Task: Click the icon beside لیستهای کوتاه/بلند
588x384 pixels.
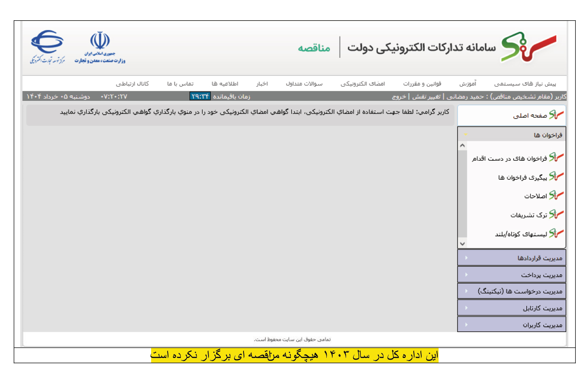Action: tap(556, 233)
